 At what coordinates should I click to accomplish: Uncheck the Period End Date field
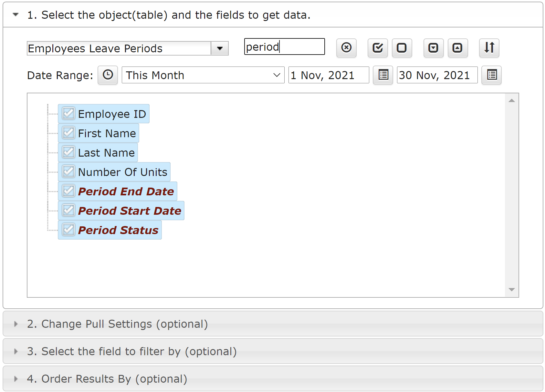coord(68,191)
